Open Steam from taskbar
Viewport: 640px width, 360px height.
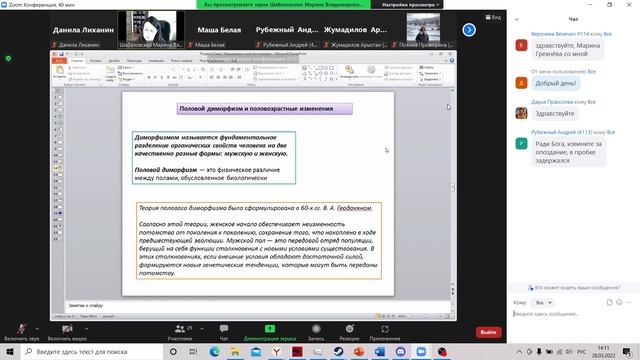coord(338,351)
